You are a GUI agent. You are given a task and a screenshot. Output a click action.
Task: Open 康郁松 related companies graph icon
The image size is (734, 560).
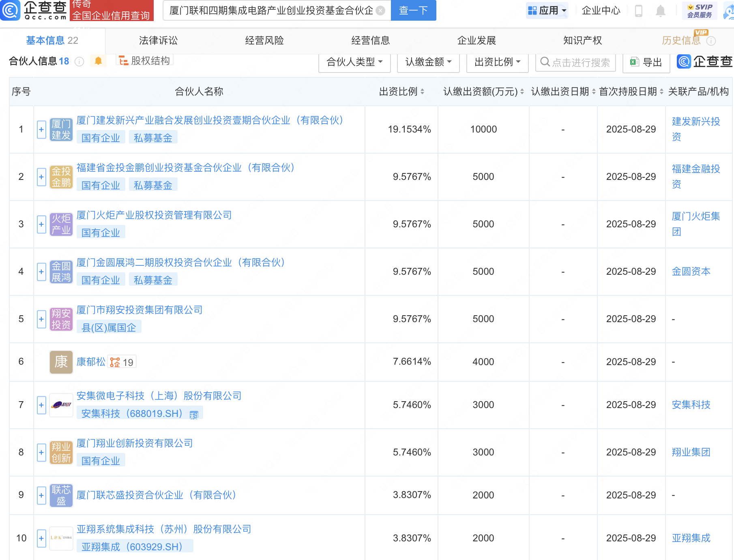tap(115, 362)
